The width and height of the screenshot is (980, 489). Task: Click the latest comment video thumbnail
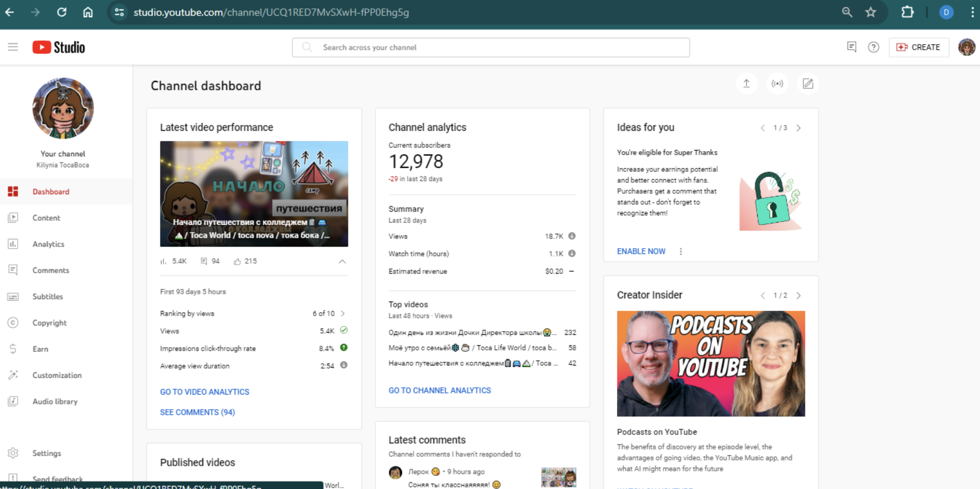[558, 477]
